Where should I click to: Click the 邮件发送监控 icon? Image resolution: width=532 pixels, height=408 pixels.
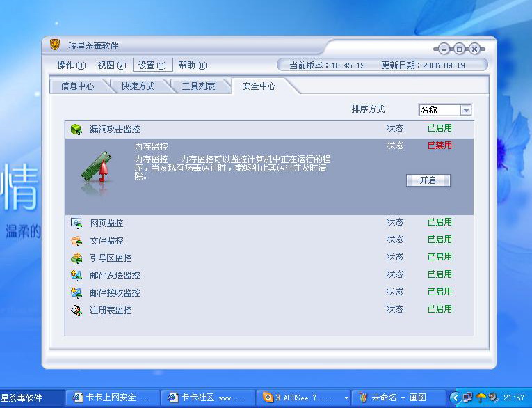(x=76, y=276)
